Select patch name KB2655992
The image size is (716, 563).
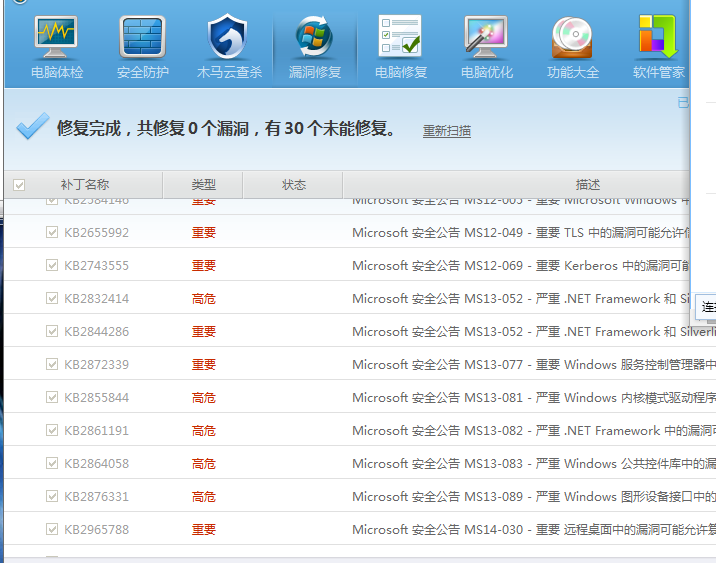click(x=96, y=232)
